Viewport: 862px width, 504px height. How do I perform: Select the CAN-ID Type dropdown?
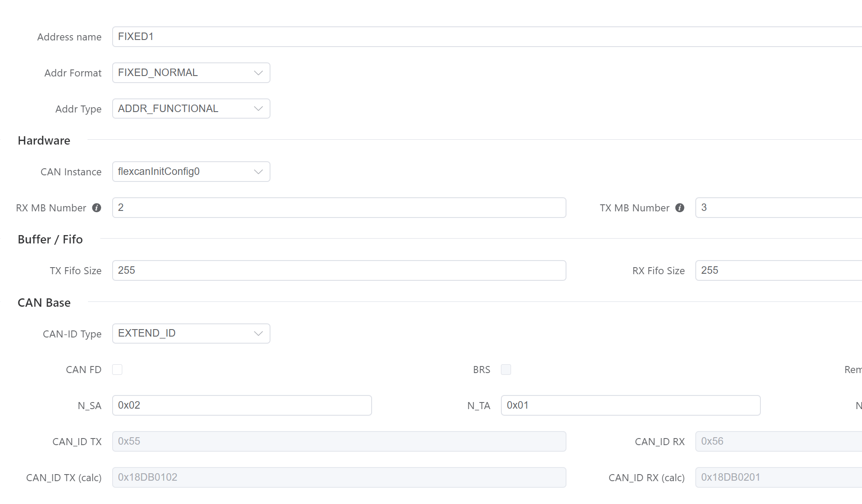tap(191, 334)
